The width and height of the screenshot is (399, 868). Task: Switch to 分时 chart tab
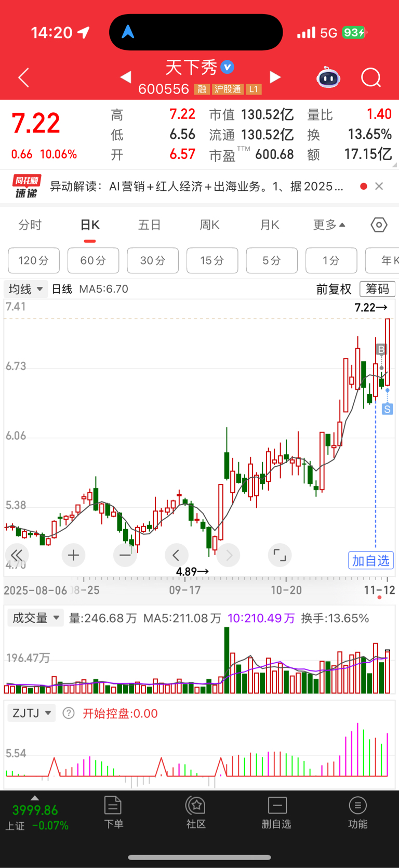click(30, 225)
